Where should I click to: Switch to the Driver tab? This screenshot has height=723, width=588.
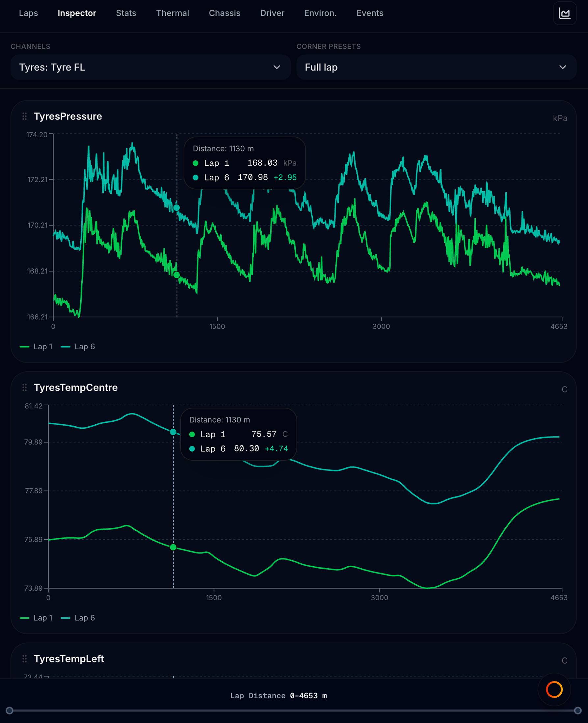(x=272, y=13)
